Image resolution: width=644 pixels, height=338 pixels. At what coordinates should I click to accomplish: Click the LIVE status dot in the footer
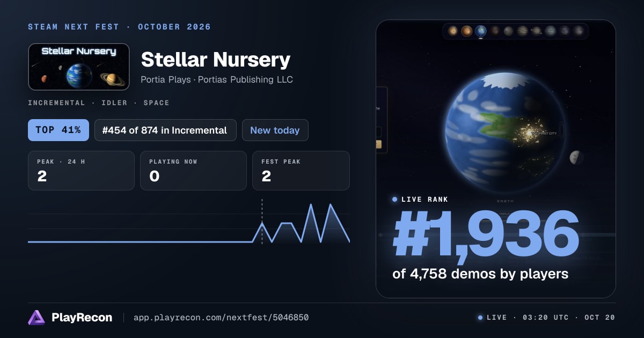(480, 318)
